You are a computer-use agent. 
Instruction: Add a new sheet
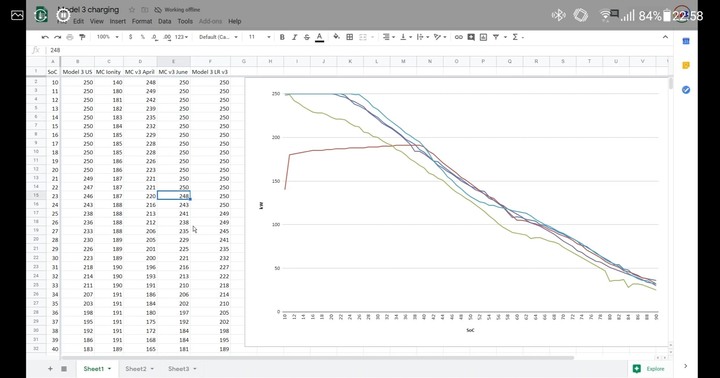click(50, 369)
